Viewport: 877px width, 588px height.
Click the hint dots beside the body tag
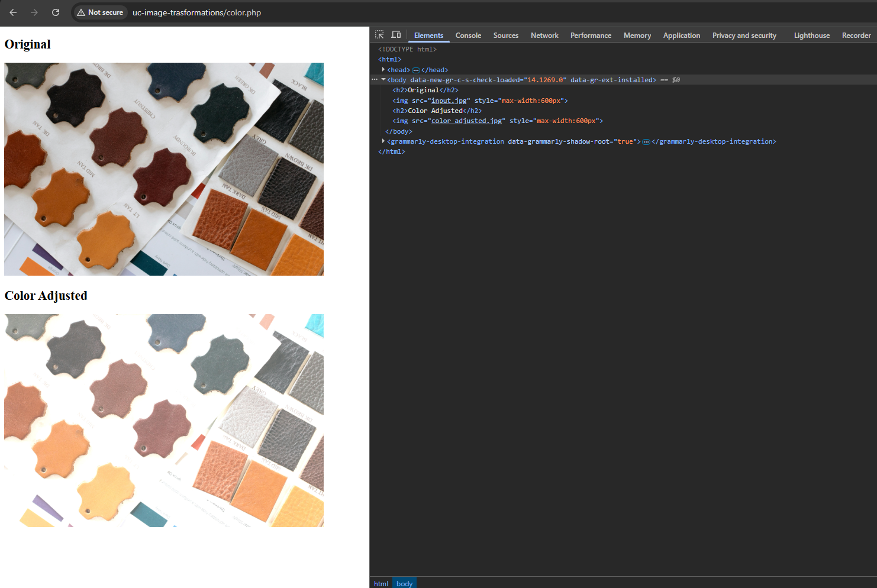[x=375, y=79]
